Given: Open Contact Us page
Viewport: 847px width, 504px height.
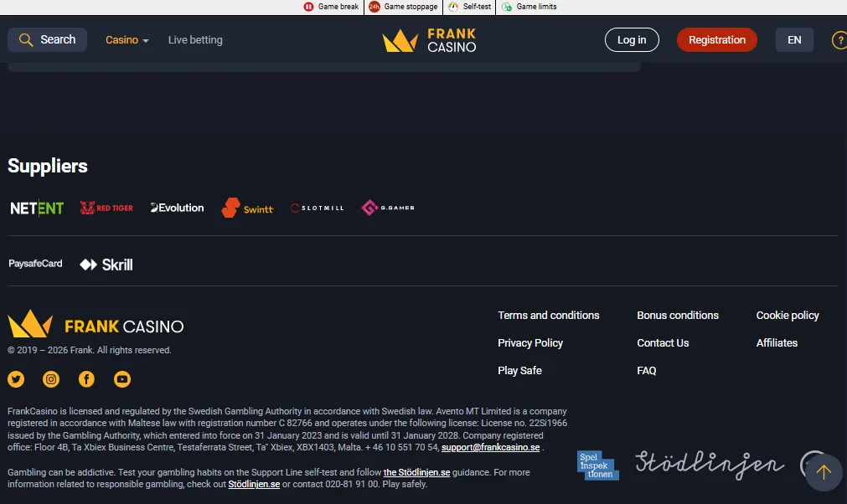Looking at the screenshot, I should tap(663, 342).
